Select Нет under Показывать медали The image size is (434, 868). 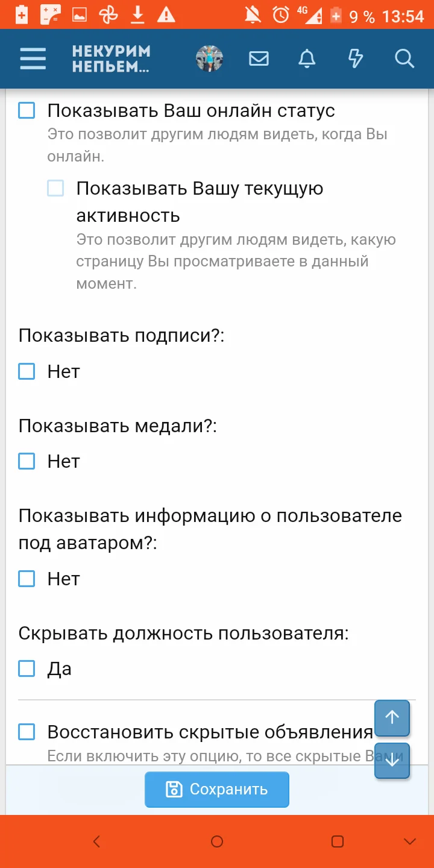[26, 461]
